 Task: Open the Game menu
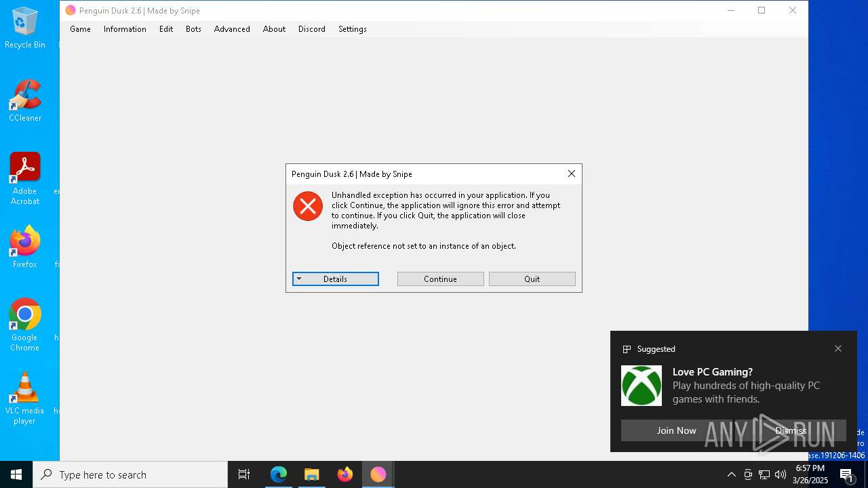pos(80,29)
